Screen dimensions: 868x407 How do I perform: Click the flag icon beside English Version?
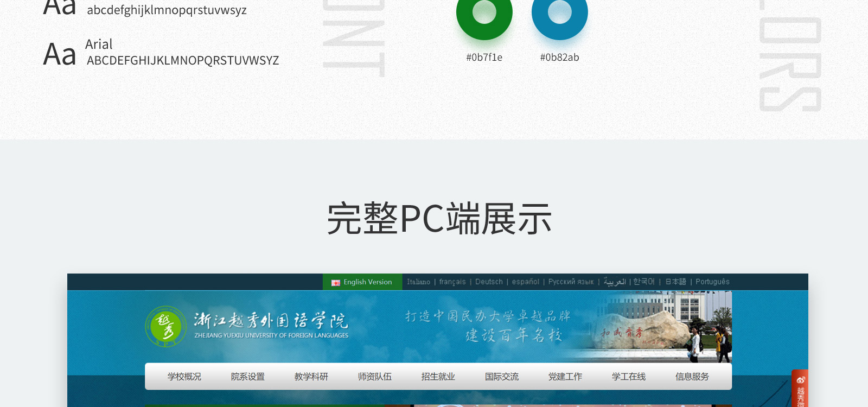pos(336,283)
